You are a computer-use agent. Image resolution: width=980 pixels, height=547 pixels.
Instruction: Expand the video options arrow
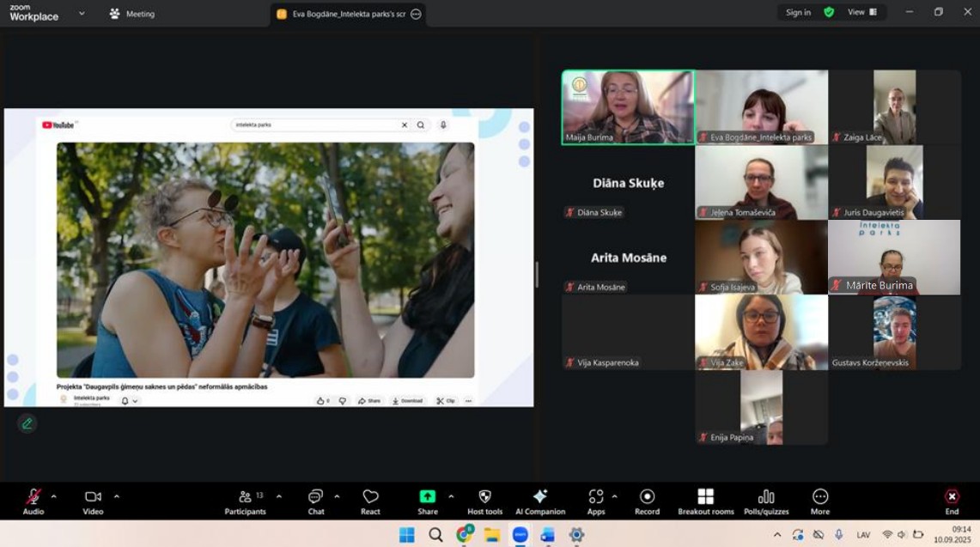(x=117, y=496)
